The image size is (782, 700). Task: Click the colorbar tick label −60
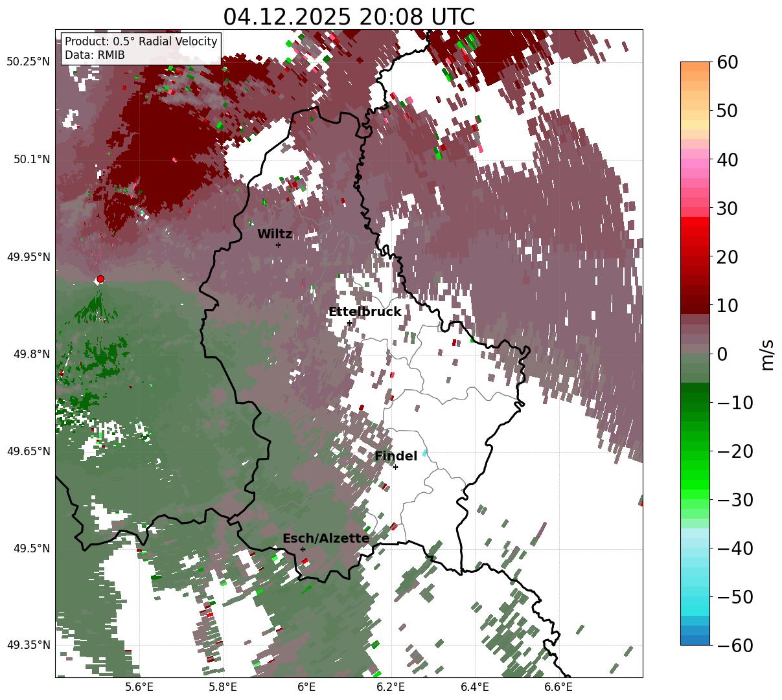735,645
